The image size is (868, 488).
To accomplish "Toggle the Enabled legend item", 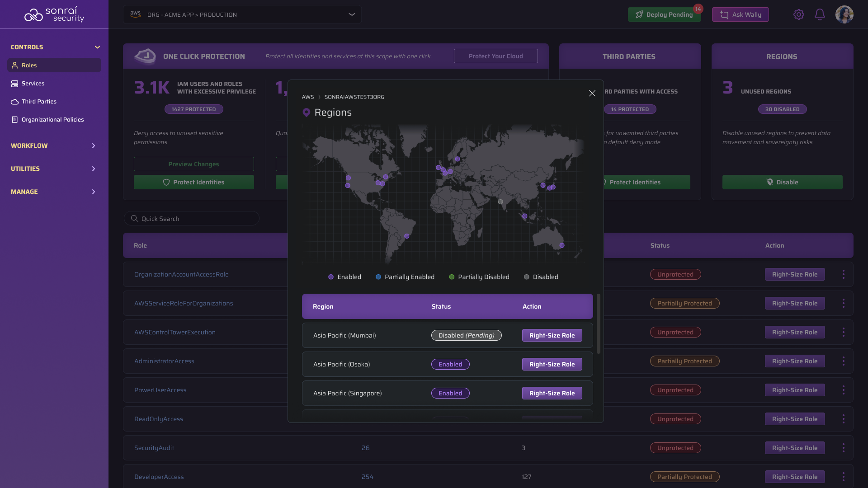I will coord(344,277).
